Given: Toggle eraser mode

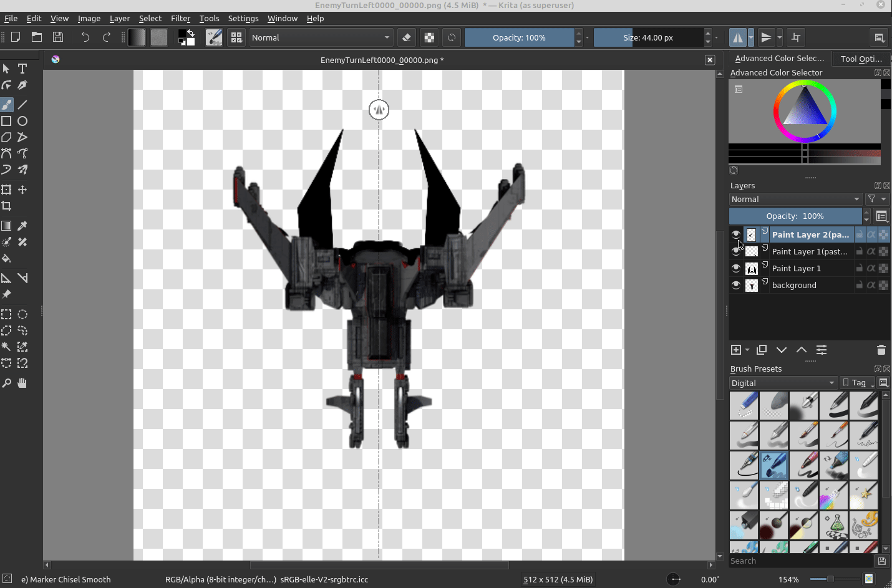Looking at the screenshot, I should [407, 37].
